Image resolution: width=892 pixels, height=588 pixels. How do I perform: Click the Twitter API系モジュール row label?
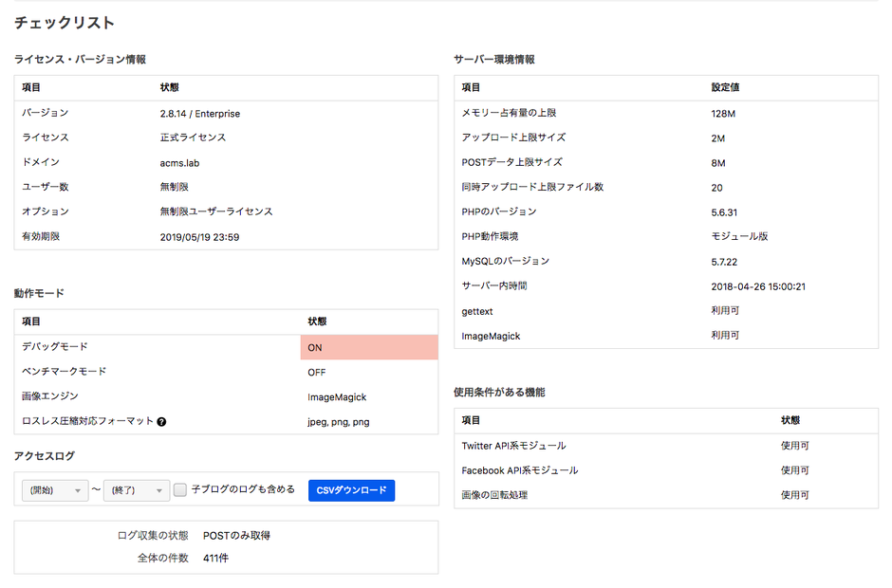(x=513, y=446)
